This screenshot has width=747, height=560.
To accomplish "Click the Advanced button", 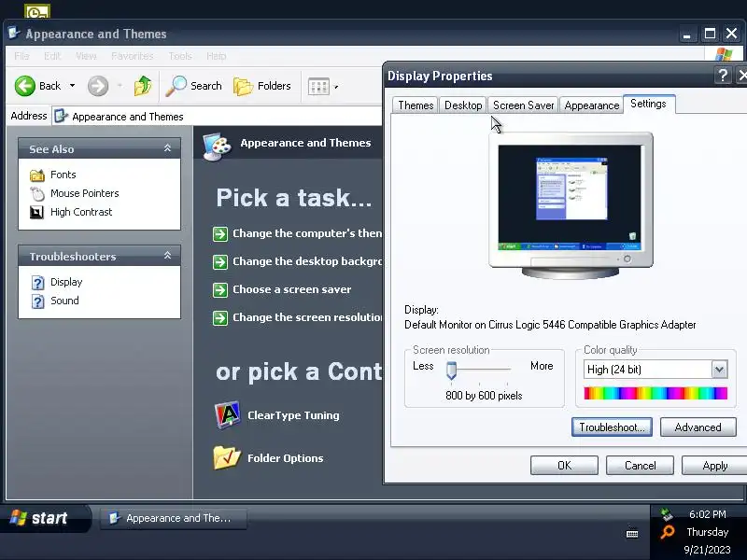I will (698, 427).
